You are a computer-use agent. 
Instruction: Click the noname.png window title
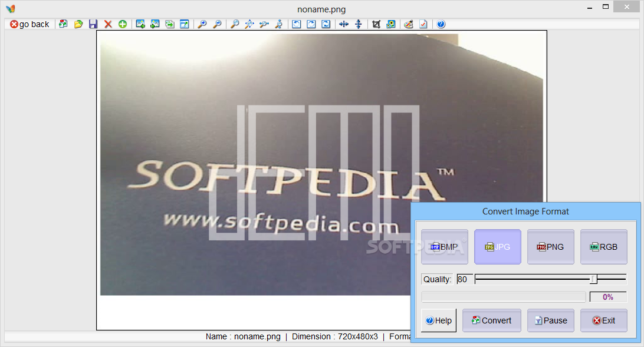tap(321, 9)
